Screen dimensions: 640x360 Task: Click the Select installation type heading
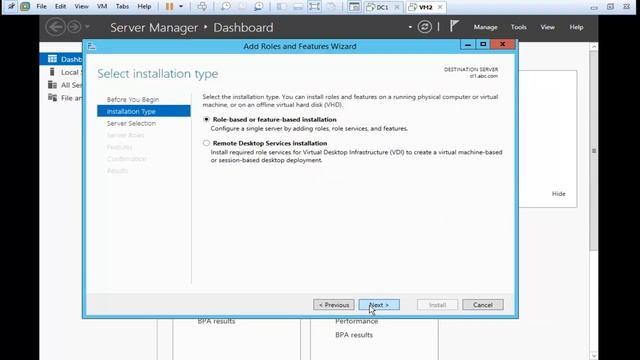pyautogui.click(x=158, y=74)
